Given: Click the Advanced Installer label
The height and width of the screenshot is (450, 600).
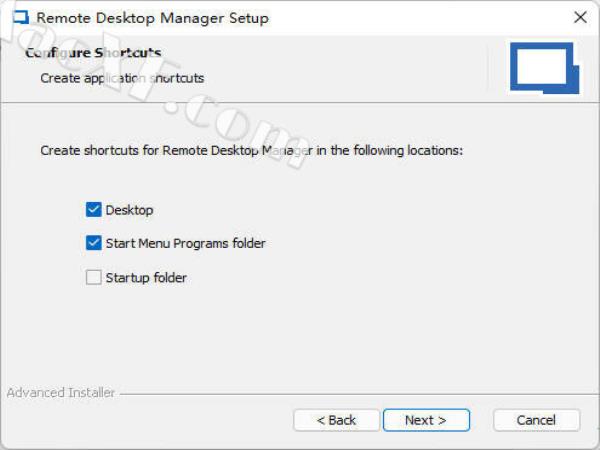Looking at the screenshot, I should (x=60, y=393).
